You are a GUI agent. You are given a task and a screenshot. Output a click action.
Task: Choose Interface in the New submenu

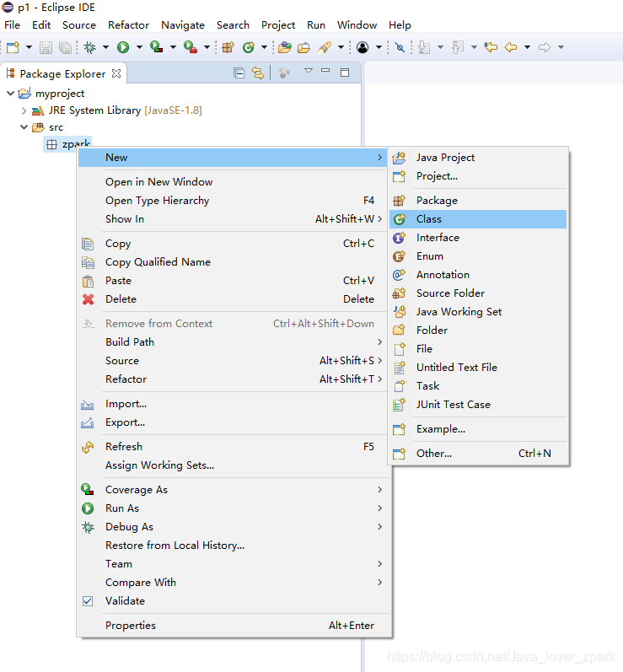[x=478, y=238]
